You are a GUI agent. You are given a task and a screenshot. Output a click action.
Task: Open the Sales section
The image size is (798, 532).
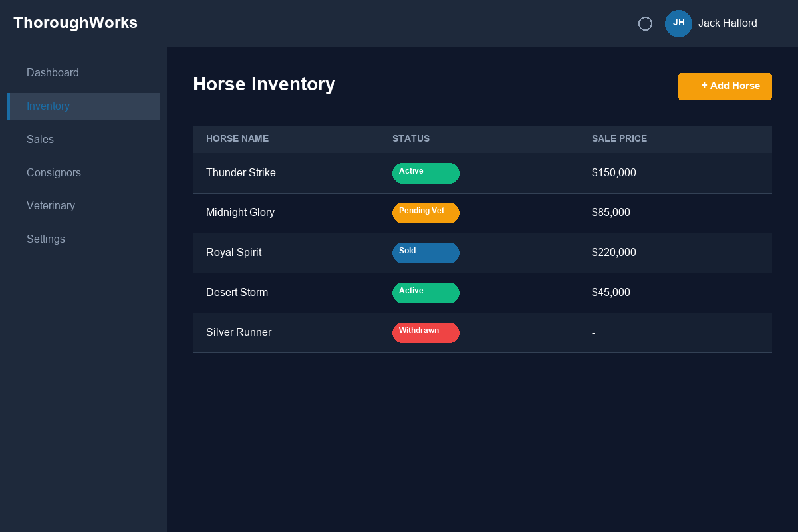[x=40, y=140]
